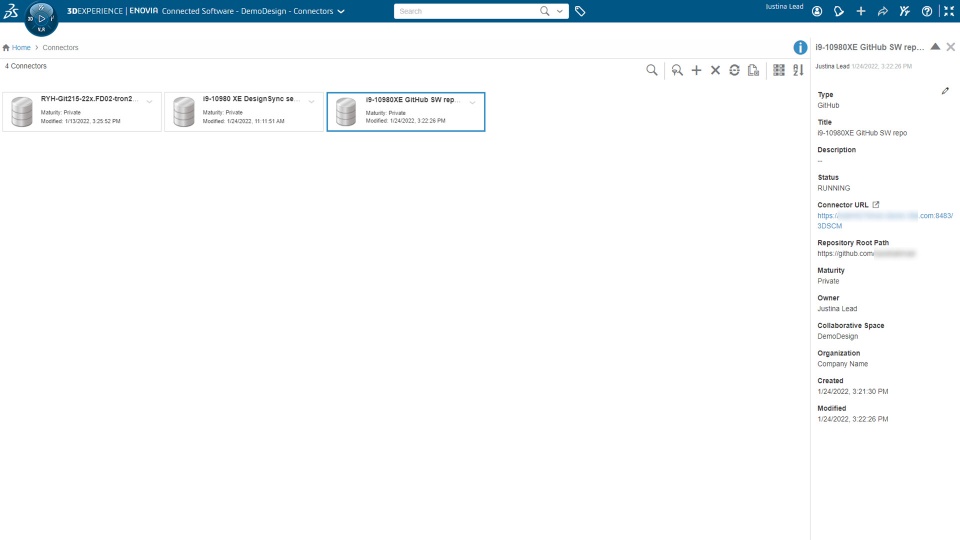
Task: Go to Home in breadcrumb
Action: click(x=21, y=48)
